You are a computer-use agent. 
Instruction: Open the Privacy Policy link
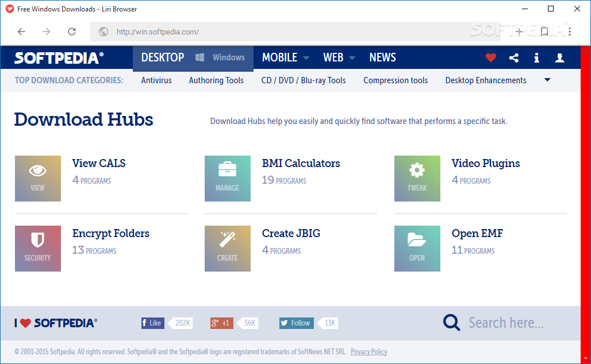pyautogui.click(x=369, y=351)
